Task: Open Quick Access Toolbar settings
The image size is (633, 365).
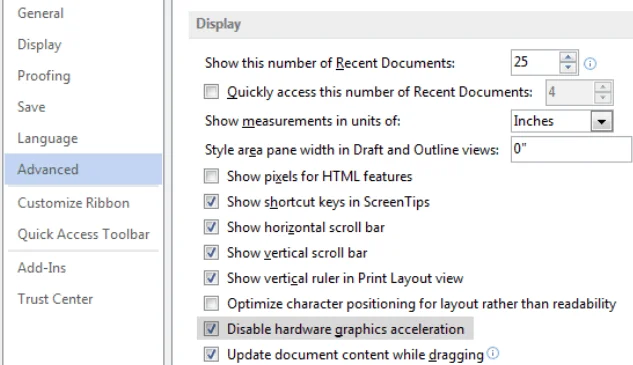Action: pos(84,234)
